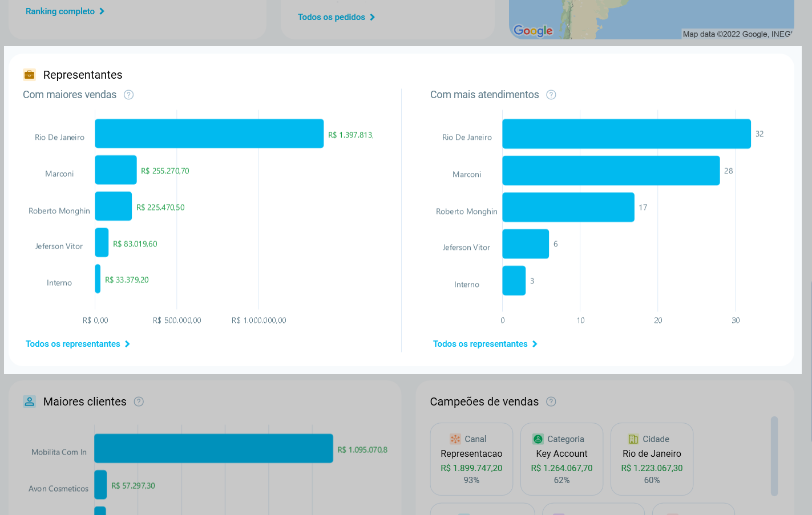The width and height of the screenshot is (812, 515).
Task: Click the R$ 1.397.813 value label
Action: 350,135
